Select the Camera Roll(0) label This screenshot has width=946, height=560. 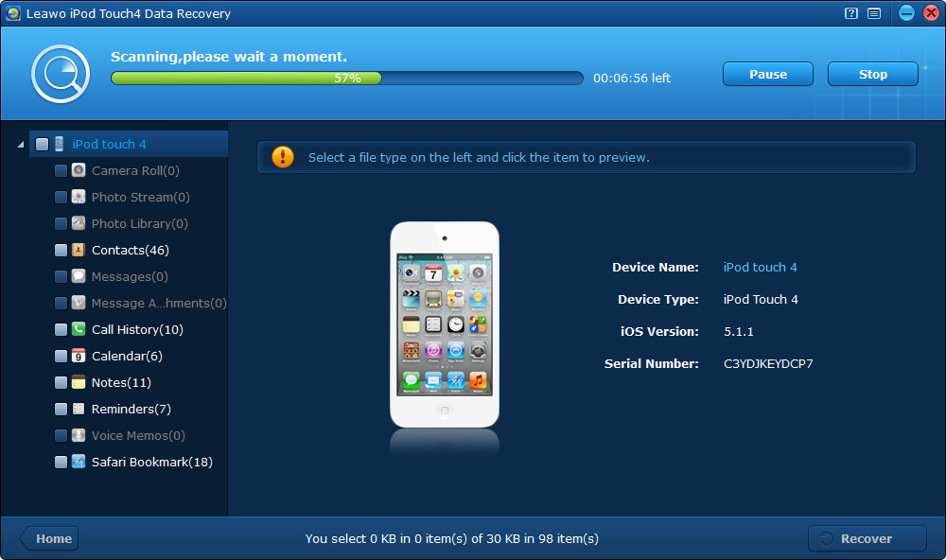pyautogui.click(x=135, y=170)
